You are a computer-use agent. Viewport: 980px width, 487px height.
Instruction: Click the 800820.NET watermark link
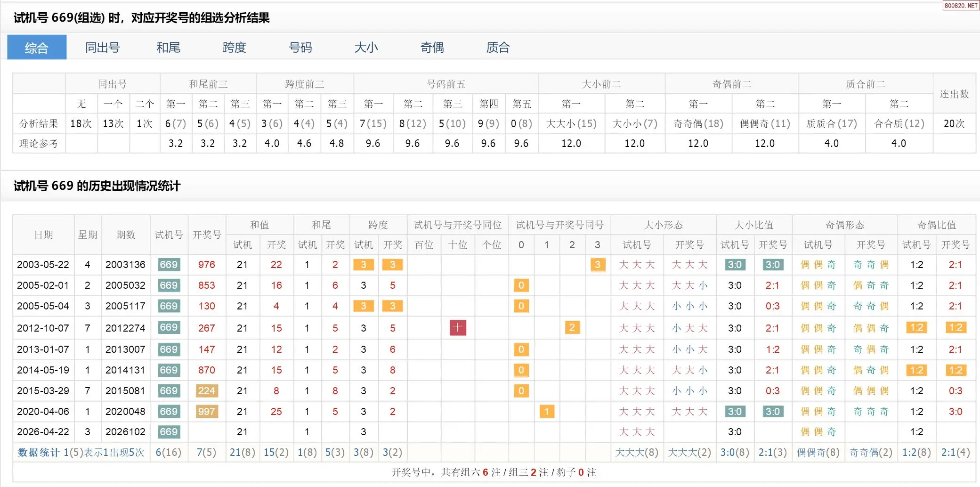pyautogui.click(x=961, y=6)
